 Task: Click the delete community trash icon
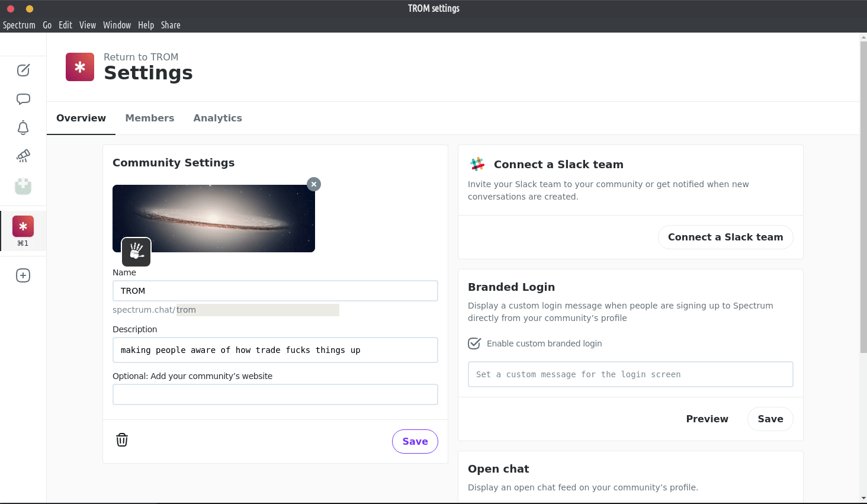(x=122, y=440)
